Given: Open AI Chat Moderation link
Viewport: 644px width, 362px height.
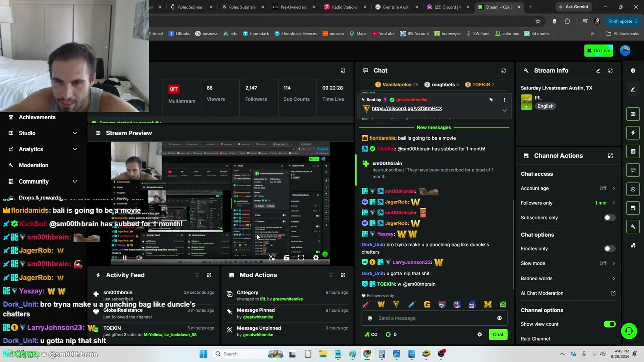Looking at the screenshot, I should pos(569,293).
